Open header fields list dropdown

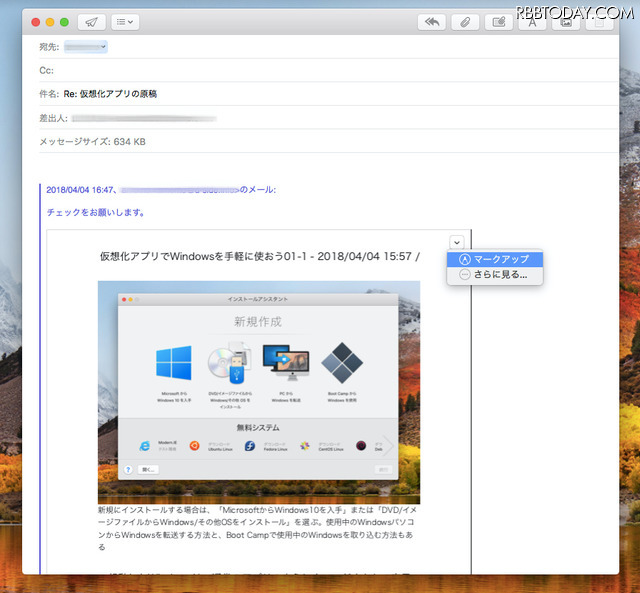(x=125, y=22)
